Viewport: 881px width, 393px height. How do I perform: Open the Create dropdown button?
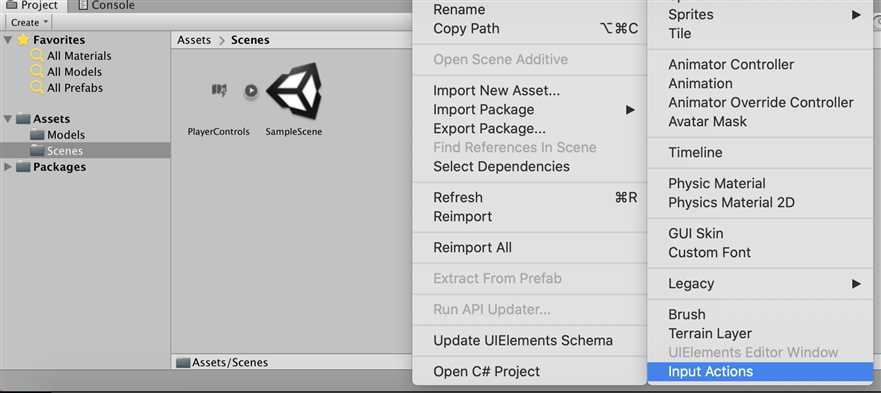click(29, 22)
